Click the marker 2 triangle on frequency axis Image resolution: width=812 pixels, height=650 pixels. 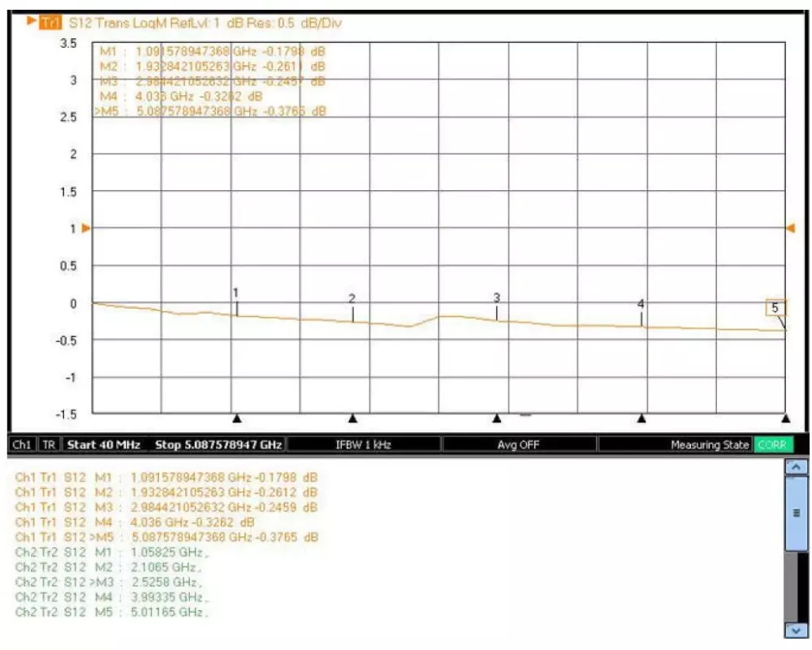[x=352, y=418]
